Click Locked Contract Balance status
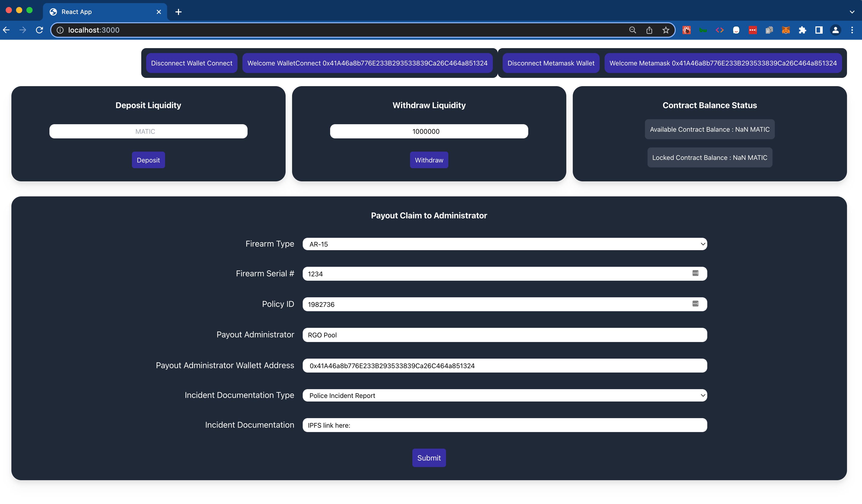Screen dimensions: 862x504 tap(709, 157)
